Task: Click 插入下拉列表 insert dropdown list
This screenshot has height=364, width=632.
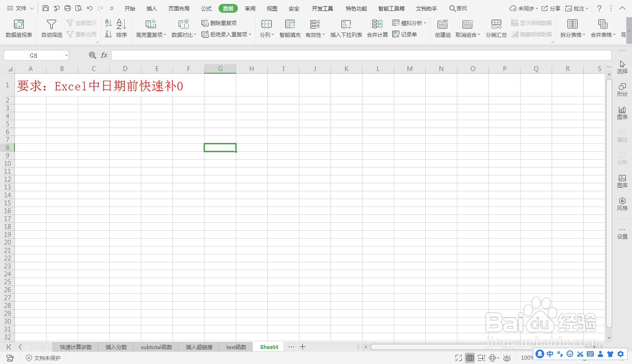Action: click(346, 29)
